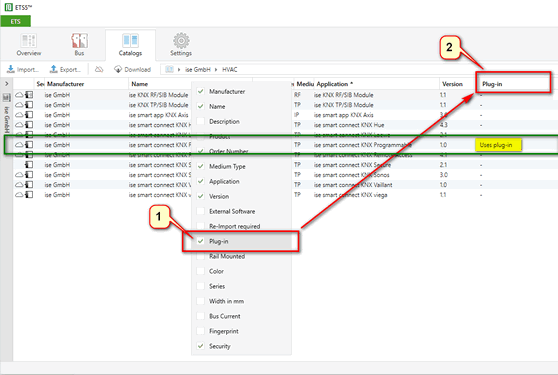Click device icon on KNX Vaillant row
The image size is (558, 375).
[29, 184]
